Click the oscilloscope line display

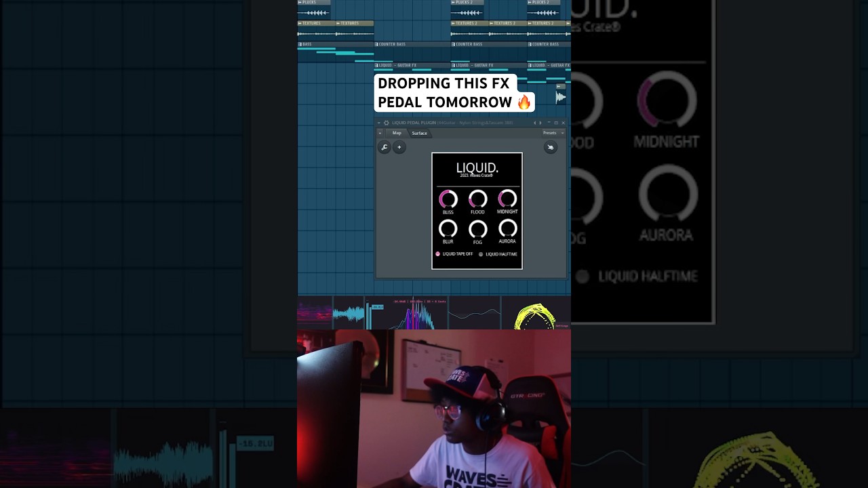[475, 313]
